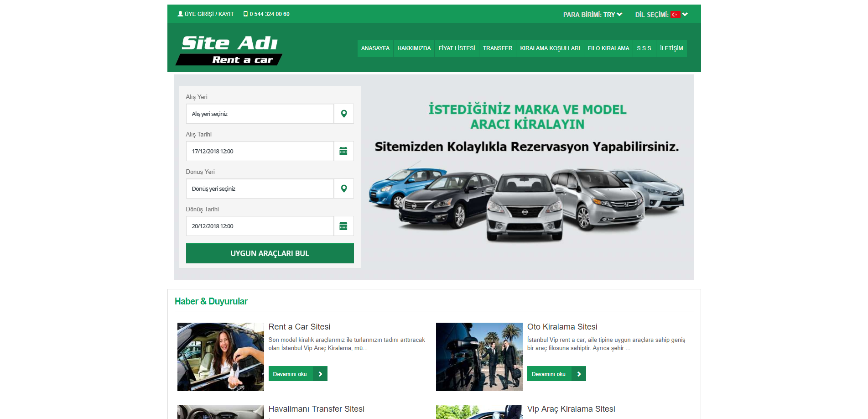Open Vip Araç Kiralama Sitesi headline
Image resolution: width=868 pixels, height=419 pixels.
click(571, 409)
